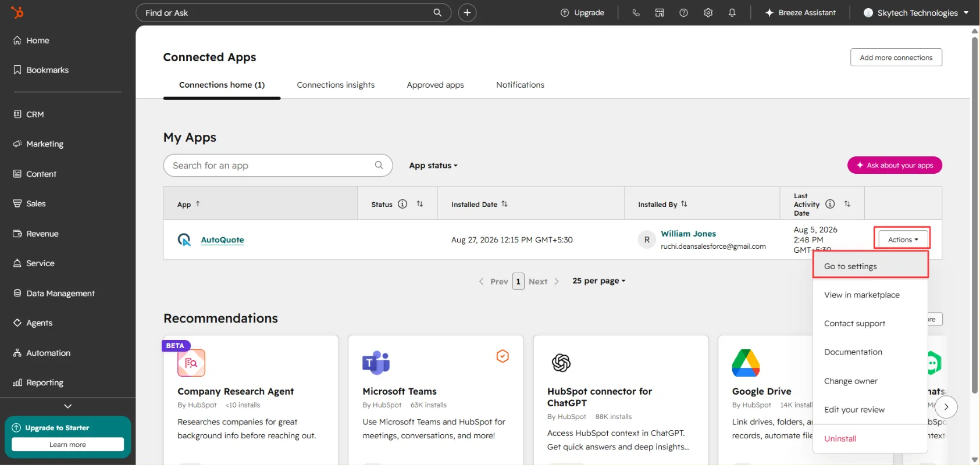Open the Service sidebar section

tap(34, 263)
